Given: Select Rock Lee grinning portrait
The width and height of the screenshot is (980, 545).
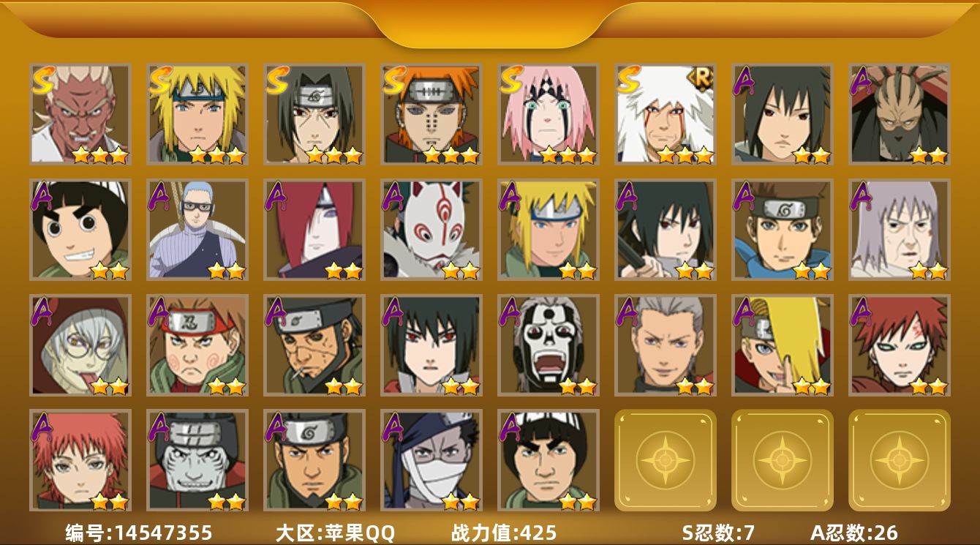Looking at the screenshot, I should [80, 230].
